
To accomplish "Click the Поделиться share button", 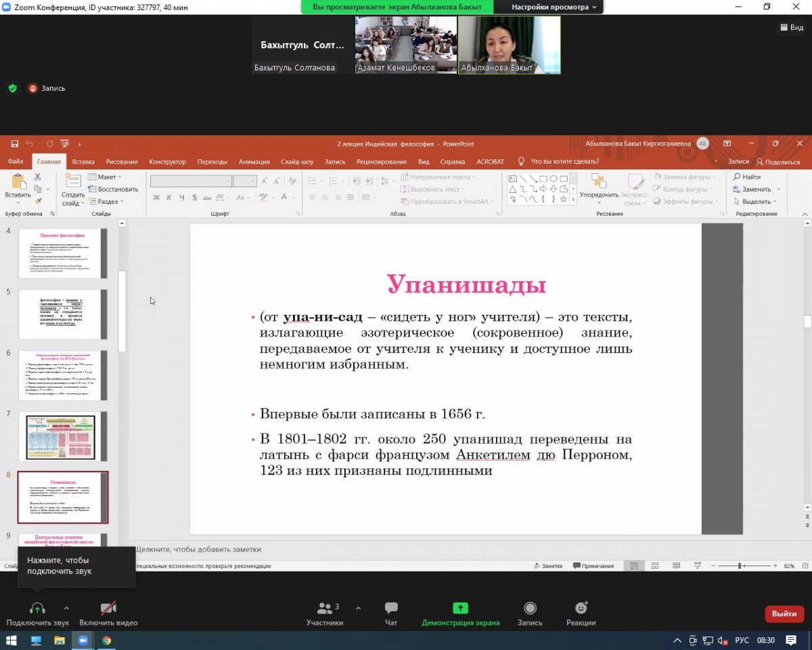I will (x=778, y=162).
